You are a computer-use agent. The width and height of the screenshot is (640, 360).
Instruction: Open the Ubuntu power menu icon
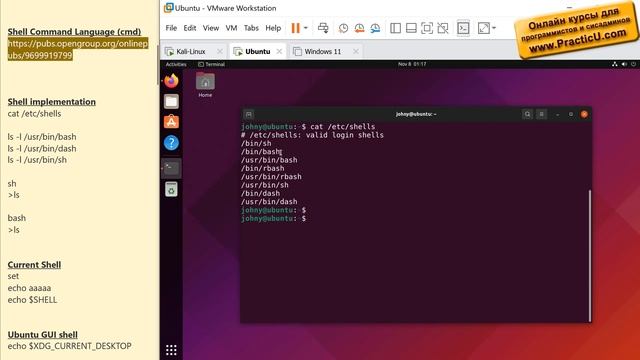pyautogui.click(x=633, y=64)
